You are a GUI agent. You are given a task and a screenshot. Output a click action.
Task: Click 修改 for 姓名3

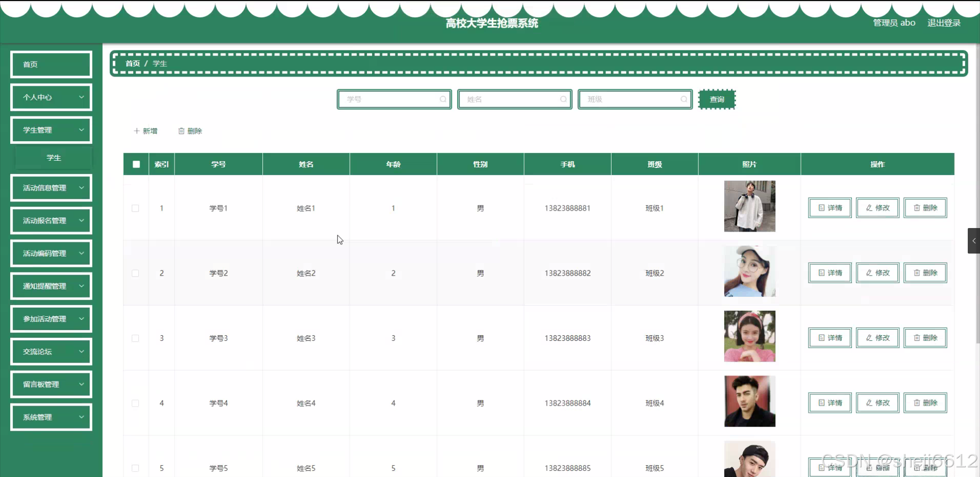877,338
